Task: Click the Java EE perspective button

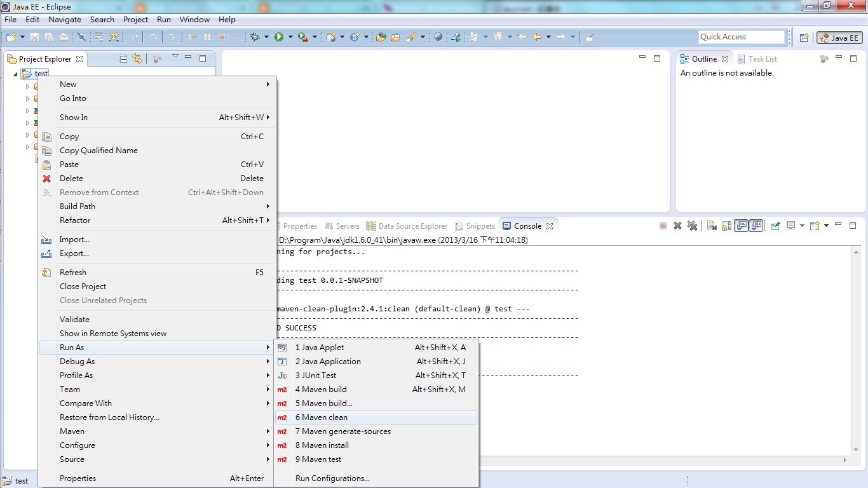Action: pos(839,37)
